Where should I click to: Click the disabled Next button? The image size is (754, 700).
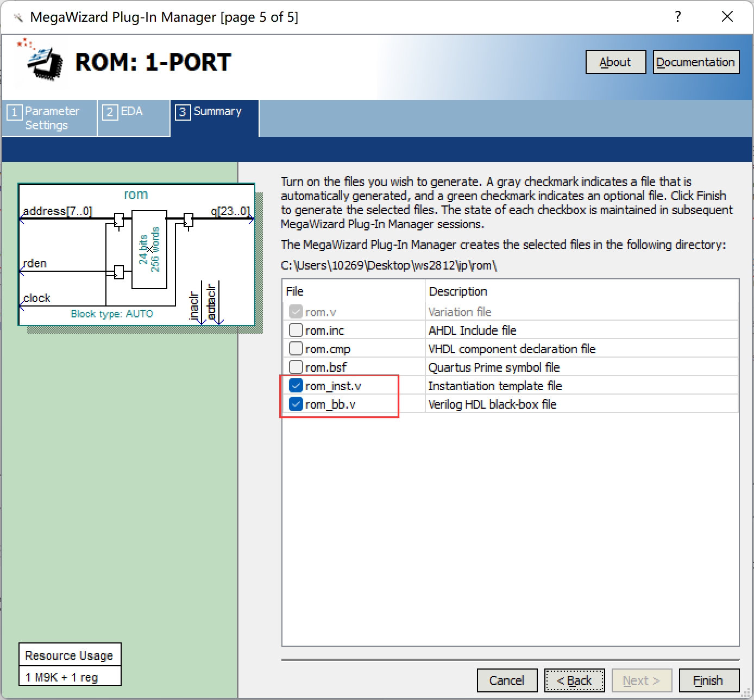coord(642,680)
